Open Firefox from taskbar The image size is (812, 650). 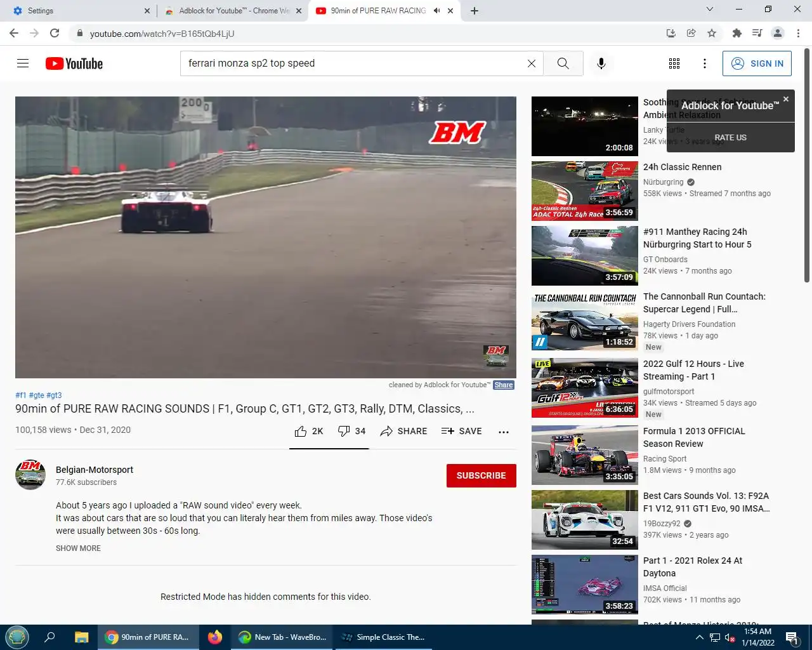(x=215, y=637)
